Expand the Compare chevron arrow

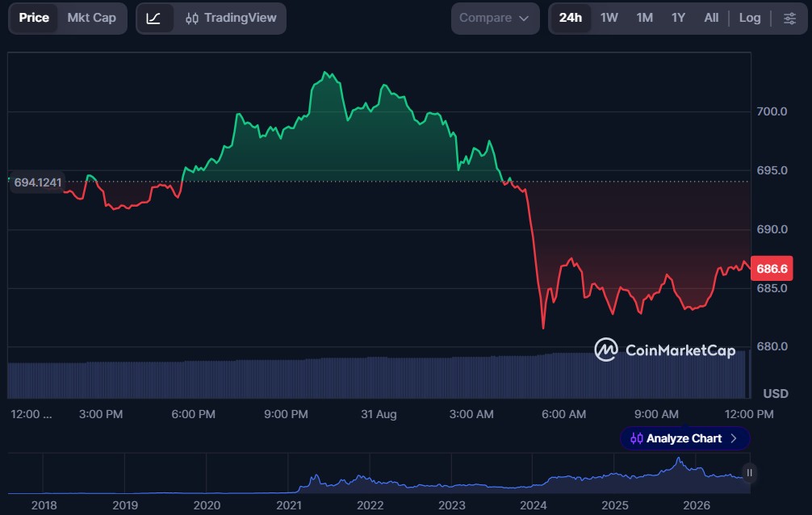pos(524,19)
